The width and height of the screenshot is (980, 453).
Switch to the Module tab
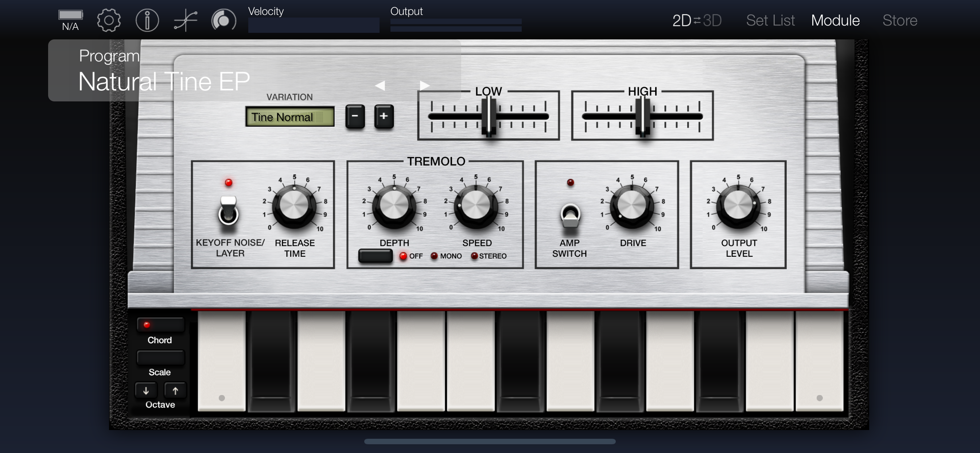[835, 20]
